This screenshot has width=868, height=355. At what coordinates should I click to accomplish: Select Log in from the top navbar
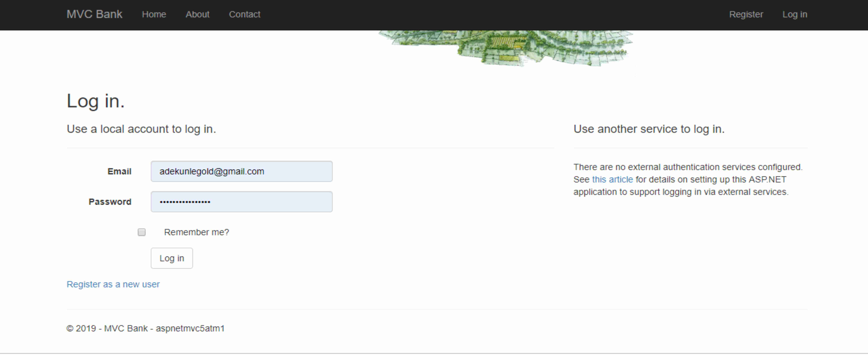coord(795,14)
